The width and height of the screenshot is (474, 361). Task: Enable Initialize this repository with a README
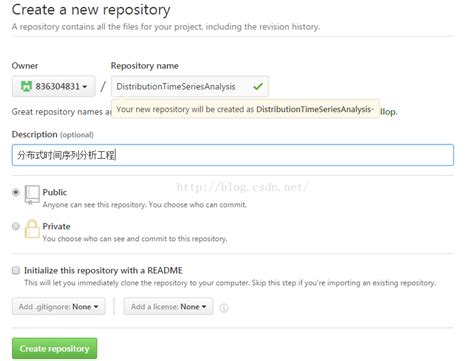coord(16,270)
